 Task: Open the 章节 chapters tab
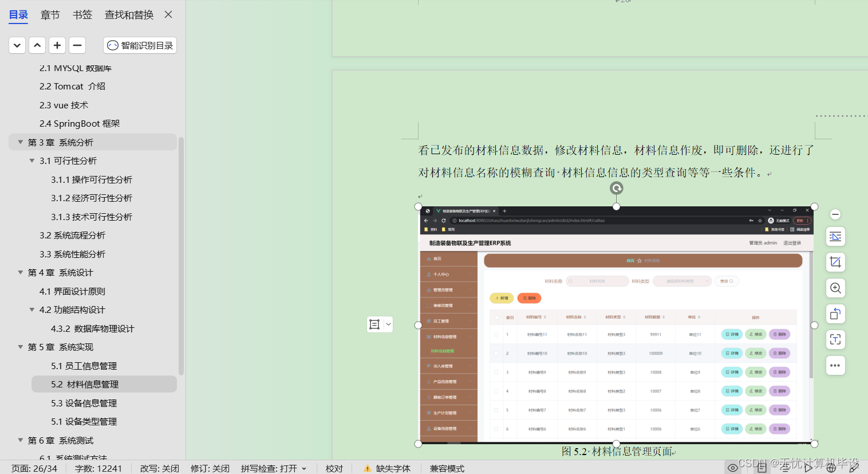[50, 15]
